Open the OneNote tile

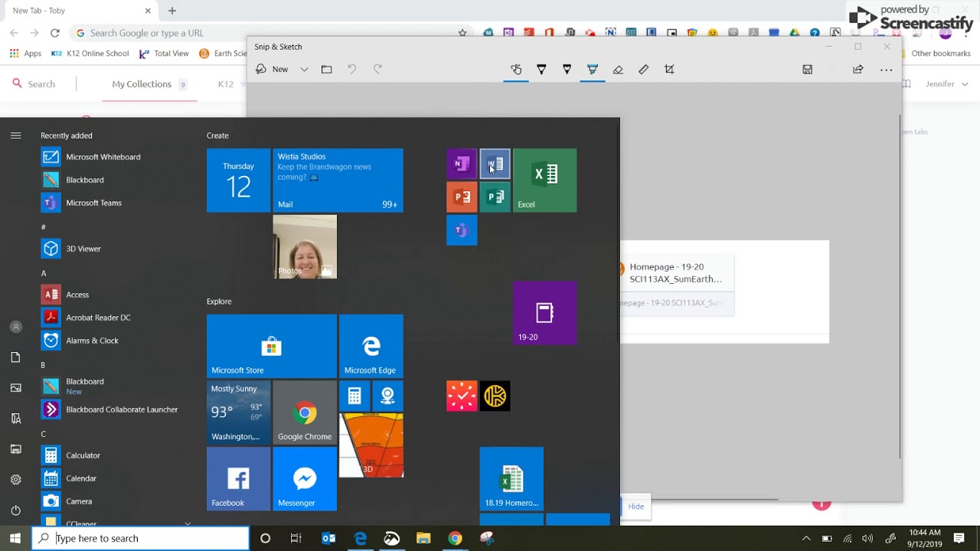point(462,164)
